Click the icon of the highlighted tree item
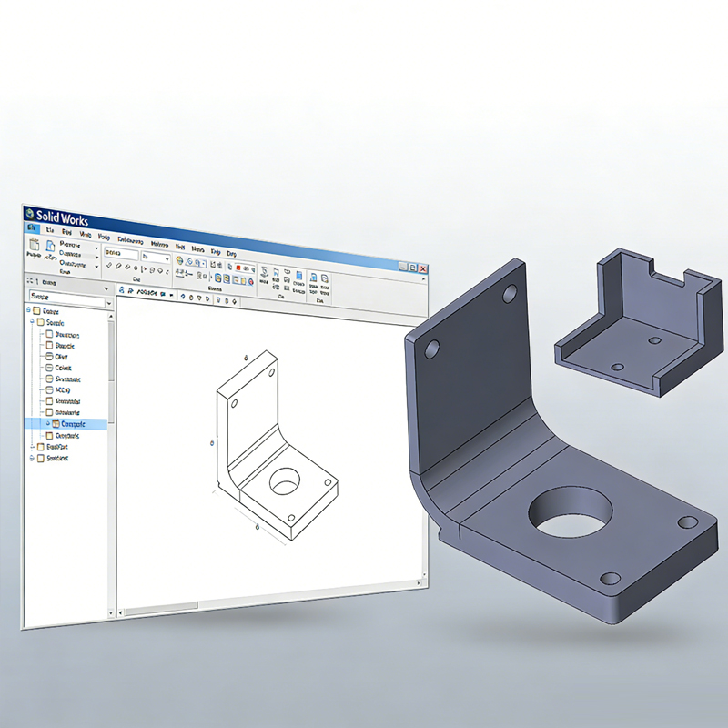This screenshot has height=728, width=728. coord(53,424)
